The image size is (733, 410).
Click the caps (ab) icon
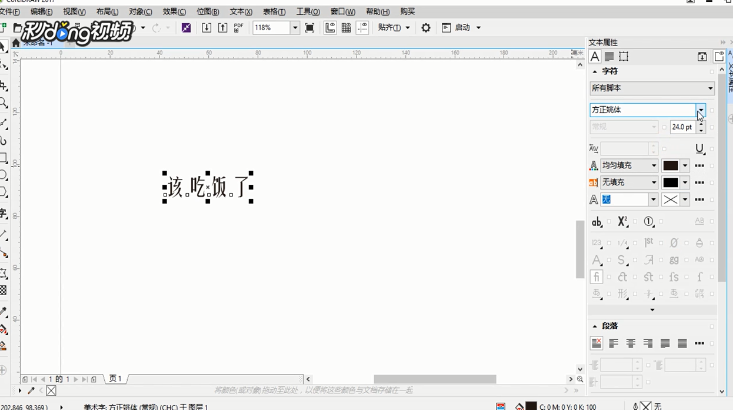[597, 222]
